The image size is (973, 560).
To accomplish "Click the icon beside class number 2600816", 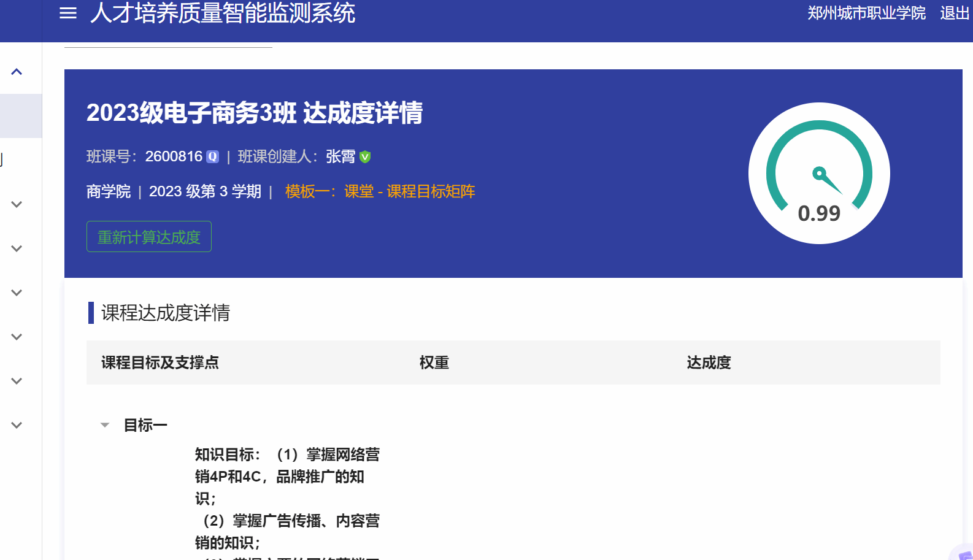I will pyautogui.click(x=212, y=157).
